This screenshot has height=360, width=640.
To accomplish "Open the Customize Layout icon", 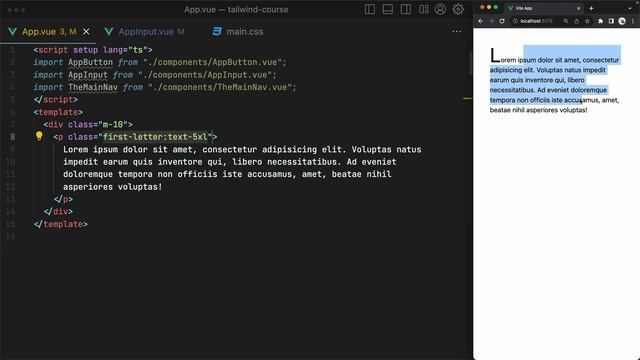I will [x=424, y=9].
